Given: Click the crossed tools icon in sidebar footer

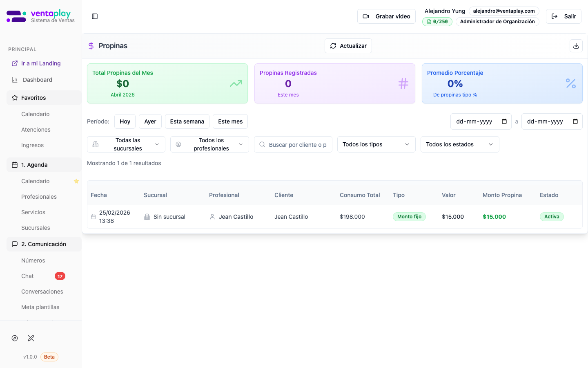Looking at the screenshot, I should click(x=31, y=338).
